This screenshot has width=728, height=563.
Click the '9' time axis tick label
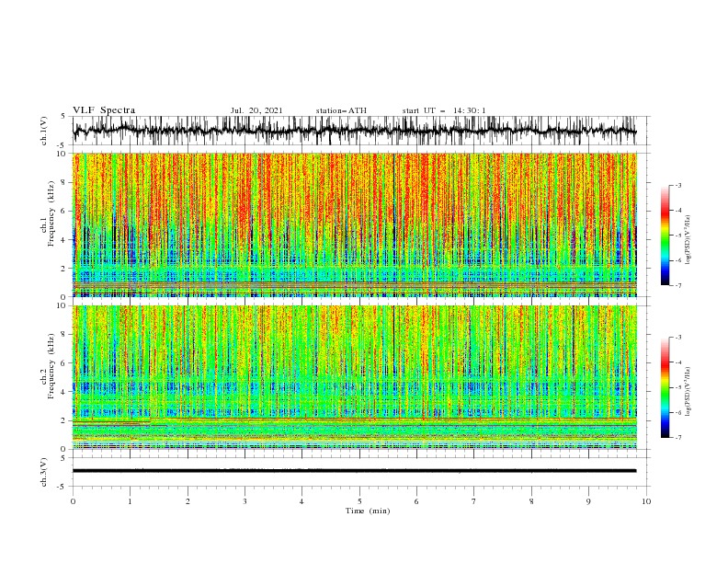coord(588,501)
